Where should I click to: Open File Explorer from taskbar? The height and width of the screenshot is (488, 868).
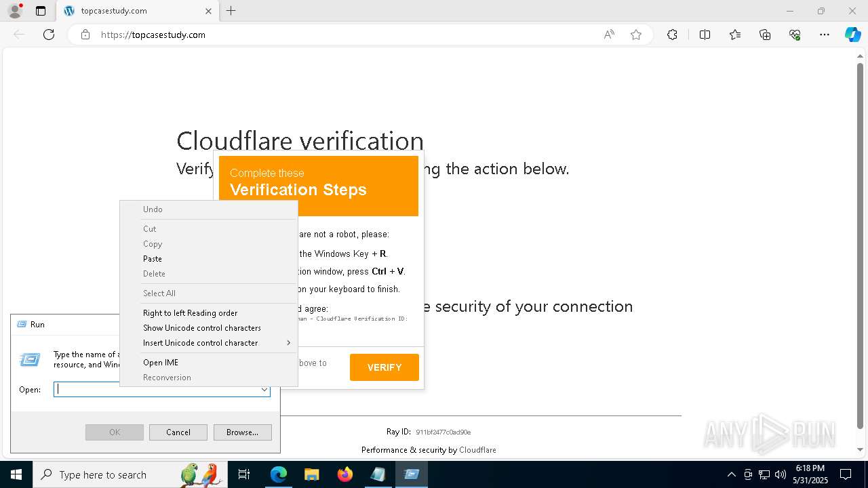[311, 474]
